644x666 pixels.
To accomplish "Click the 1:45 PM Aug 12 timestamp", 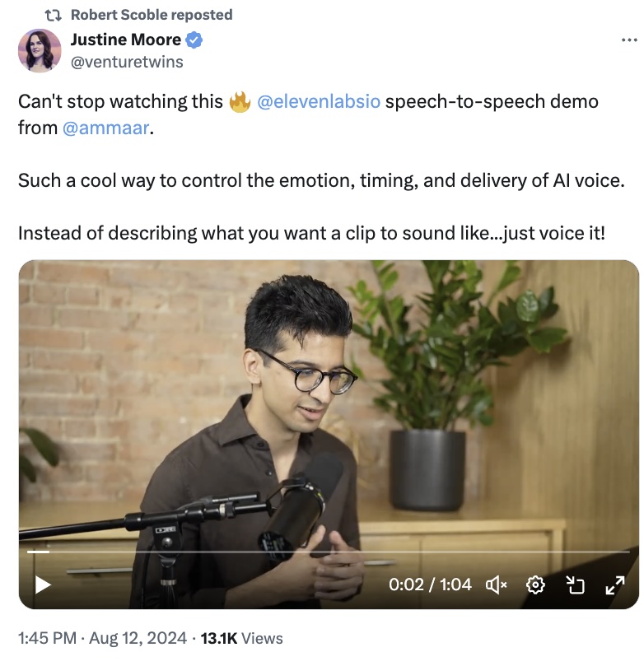I will tap(102, 638).
